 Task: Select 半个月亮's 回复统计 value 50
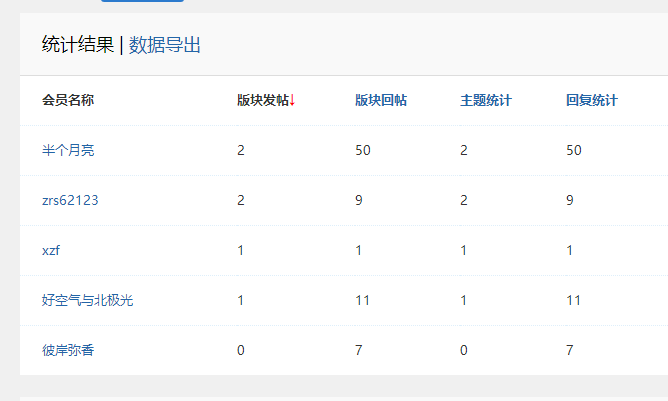click(x=574, y=150)
